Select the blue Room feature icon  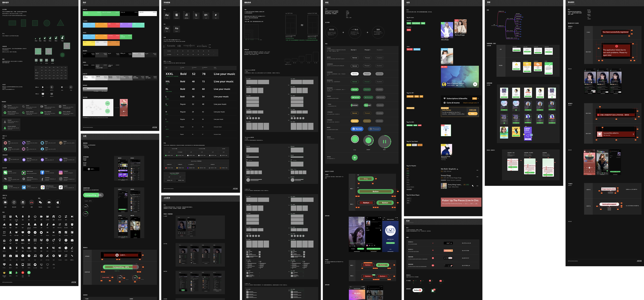42,143
